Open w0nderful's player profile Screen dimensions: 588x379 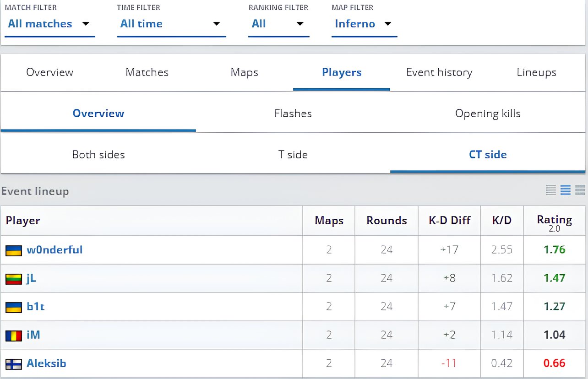54,250
